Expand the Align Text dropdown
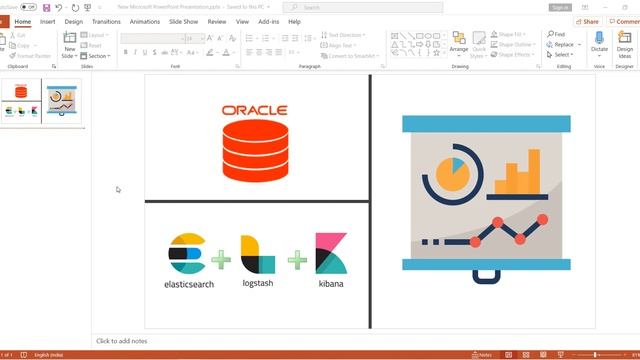This screenshot has height=360, width=640. [338, 45]
